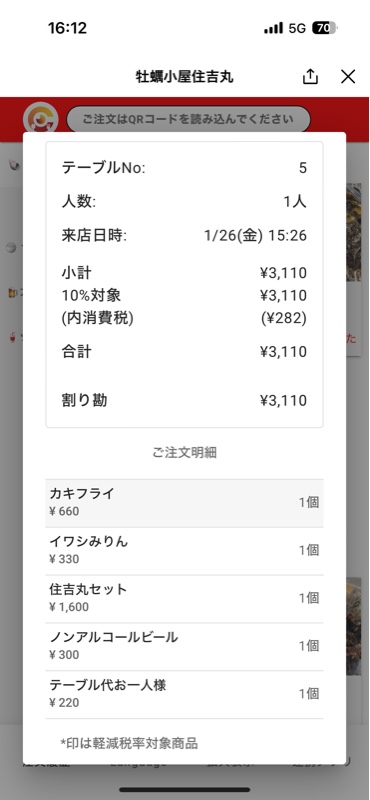The image size is (370, 800).
Task: Tap the round red logo icon
Action: [x=40, y=119]
